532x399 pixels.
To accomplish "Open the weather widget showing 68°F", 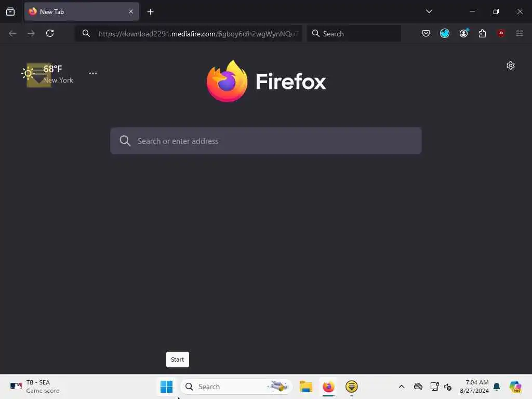I will click(47, 74).
